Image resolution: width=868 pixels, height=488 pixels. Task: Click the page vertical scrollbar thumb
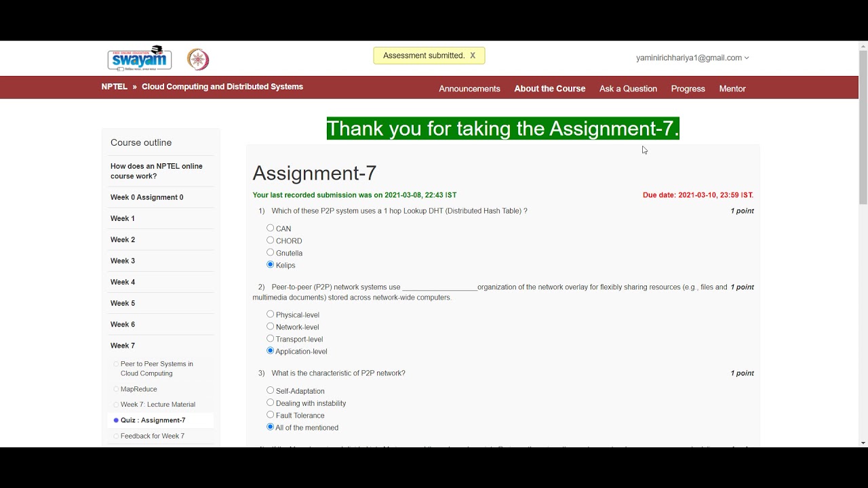(x=863, y=127)
